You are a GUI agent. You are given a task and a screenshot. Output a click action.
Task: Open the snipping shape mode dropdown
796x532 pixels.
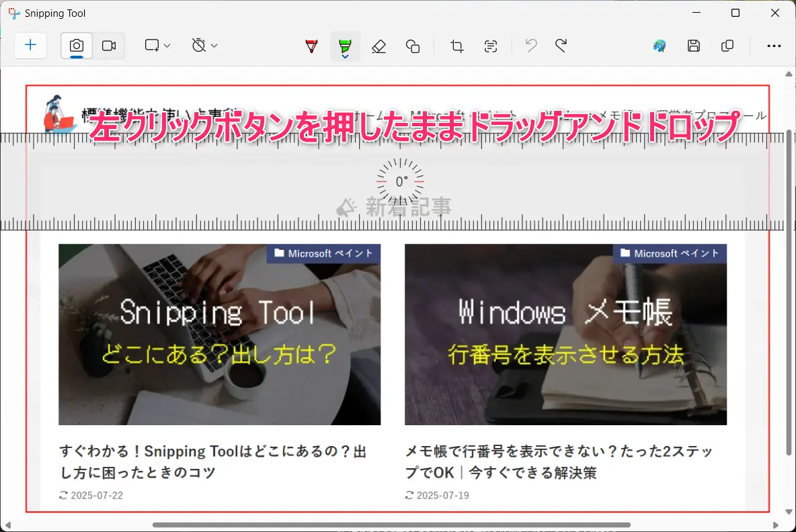click(x=157, y=46)
